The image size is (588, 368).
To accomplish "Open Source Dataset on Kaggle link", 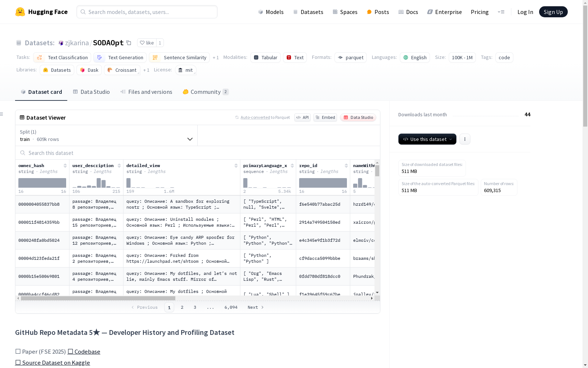I will point(53,363).
